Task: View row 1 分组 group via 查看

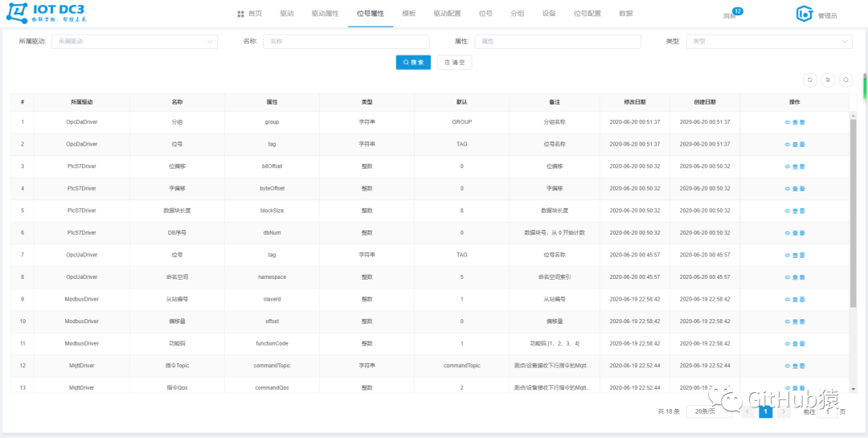Action: point(795,122)
